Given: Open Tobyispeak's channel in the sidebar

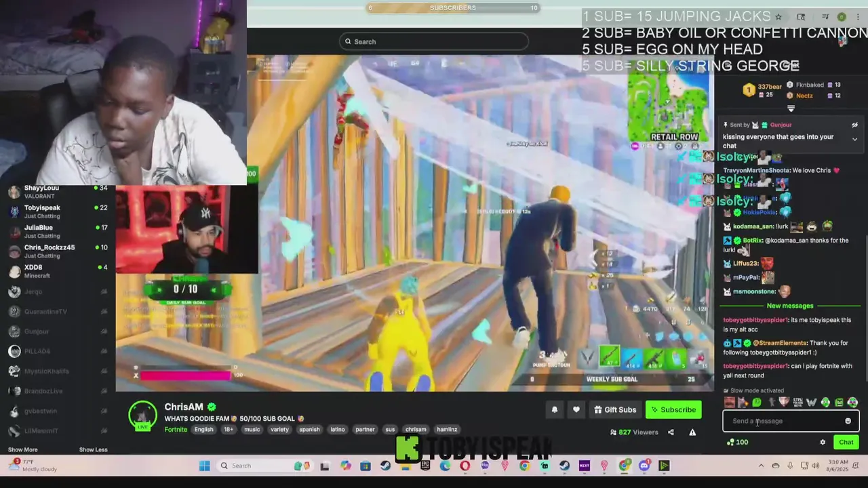Looking at the screenshot, I should coord(58,211).
